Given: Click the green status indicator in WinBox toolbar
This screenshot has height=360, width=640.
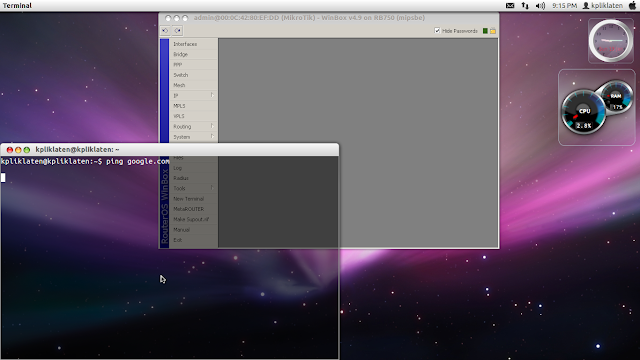Looking at the screenshot, I should tap(485, 31).
